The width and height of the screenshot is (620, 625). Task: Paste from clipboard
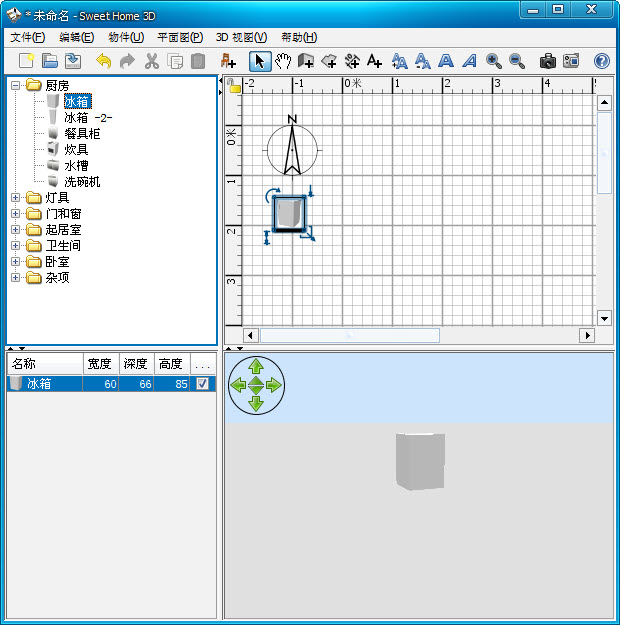click(x=198, y=61)
